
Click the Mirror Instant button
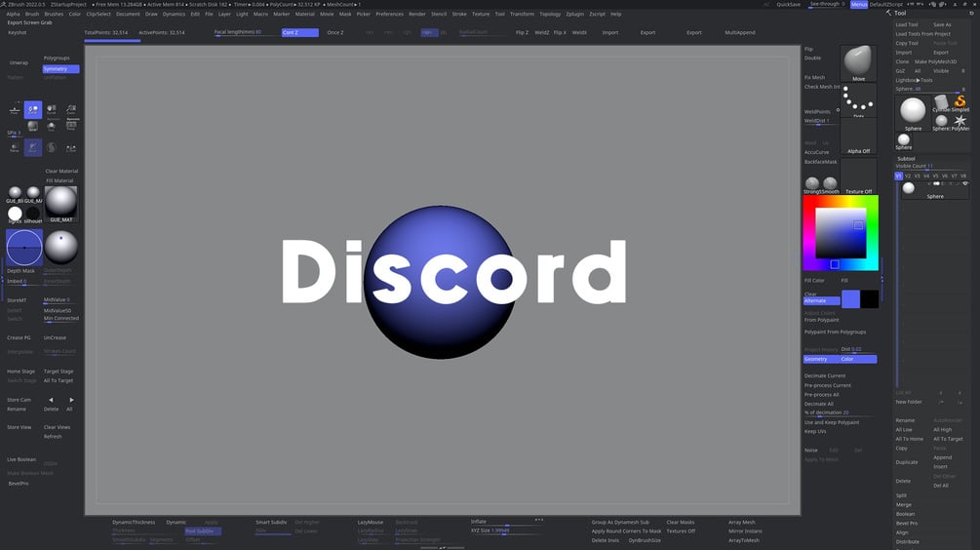coord(745,531)
